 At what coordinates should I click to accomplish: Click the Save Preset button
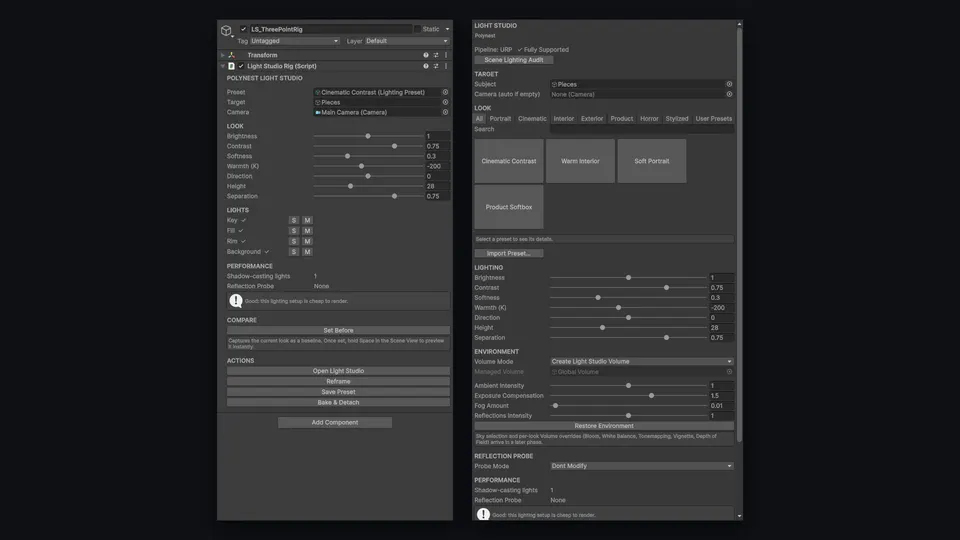[338, 392]
